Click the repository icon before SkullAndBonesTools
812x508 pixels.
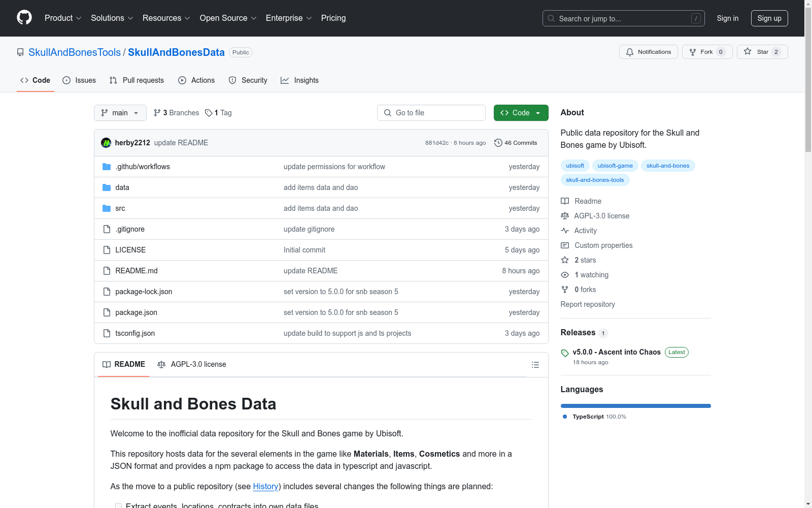tap(20, 52)
